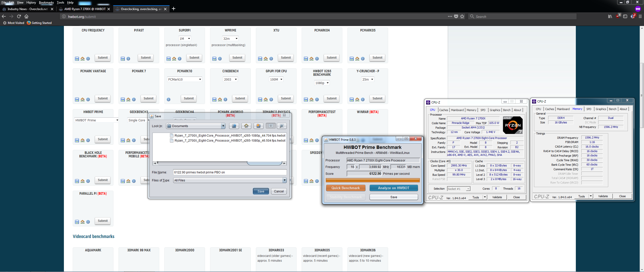Image resolution: width=644 pixels, height=272 pixels.
Task: Open wPrime 32m dropdown
Action: click(x=230, y=39)
